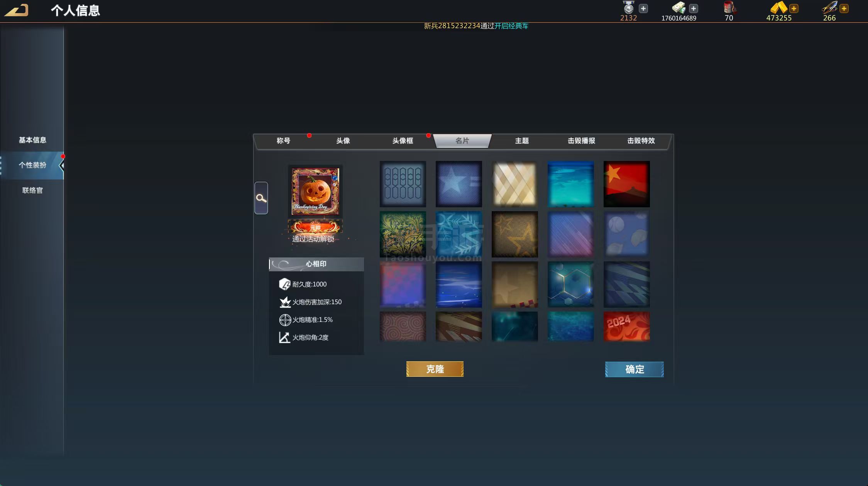Click the 开启经典车 announcement link
Image resolution: width=868 pixels, height=486 pixels.
pyautogui.click(x=511, y=26)
